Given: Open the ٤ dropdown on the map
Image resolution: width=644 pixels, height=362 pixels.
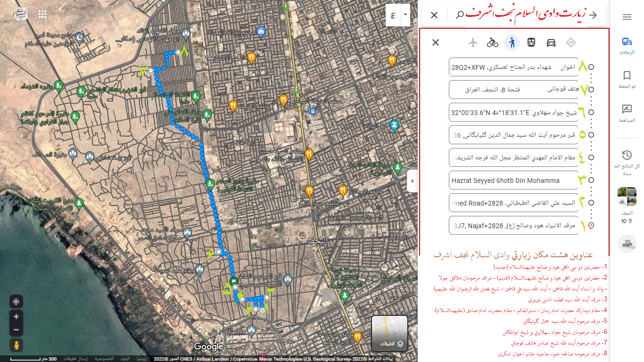Looking at the screenshot, I should click(x=405, y=15).
